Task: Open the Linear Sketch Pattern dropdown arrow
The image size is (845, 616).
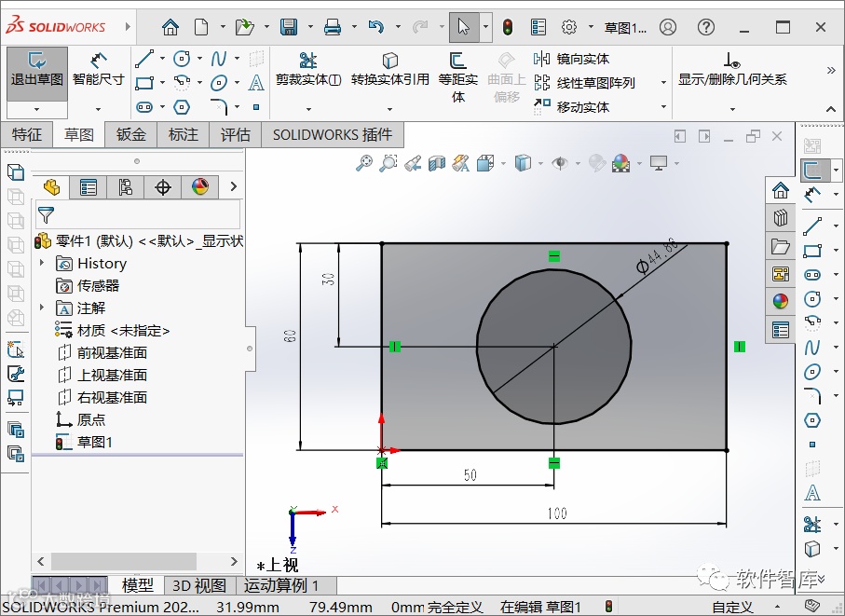Action: coord(663,82)
